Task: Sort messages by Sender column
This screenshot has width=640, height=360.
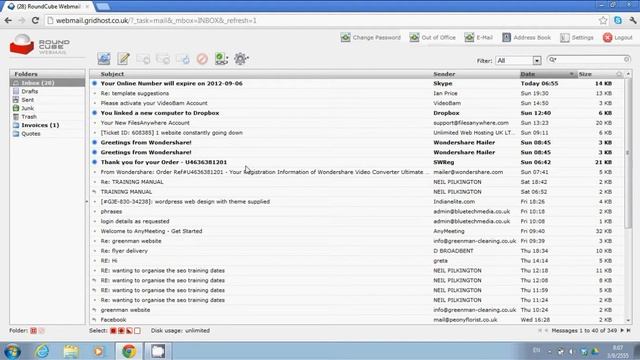Action: click(444, 74)
